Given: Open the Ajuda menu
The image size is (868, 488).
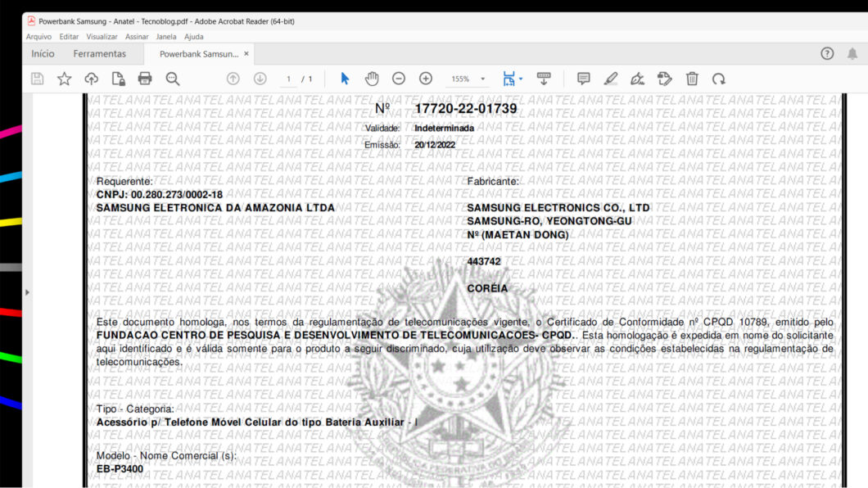Looking at the screenshot, I should [x=194, y=37].
